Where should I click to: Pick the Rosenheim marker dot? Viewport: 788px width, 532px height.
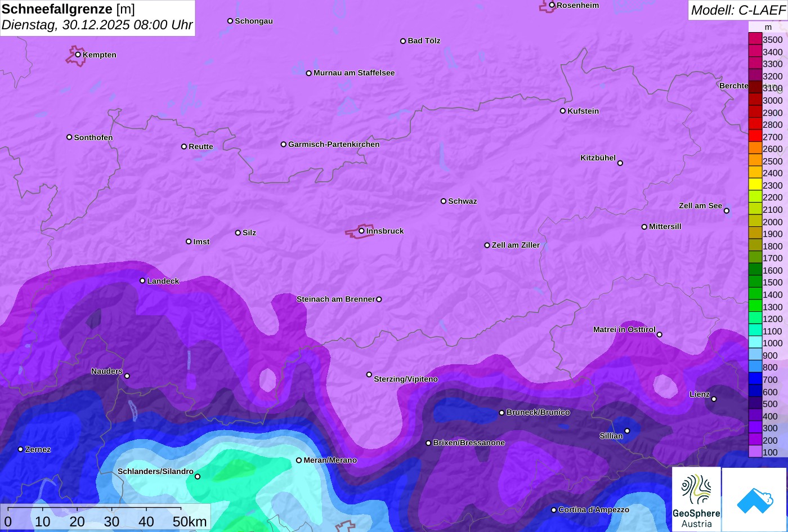tap(552, 5)
